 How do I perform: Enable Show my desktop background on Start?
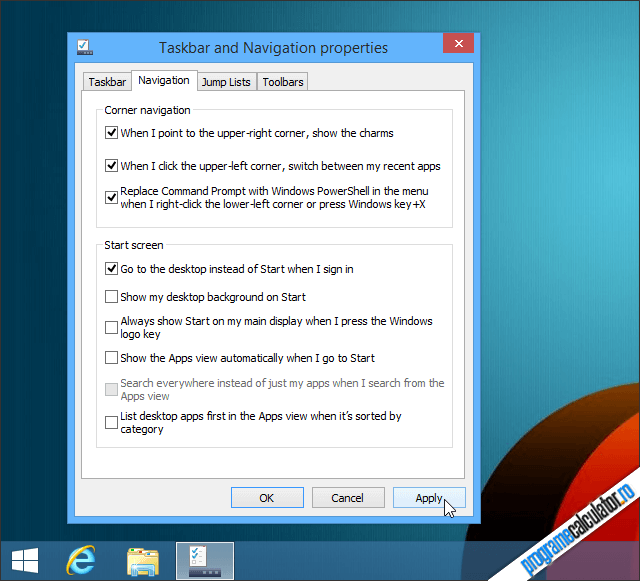(111, 296)
